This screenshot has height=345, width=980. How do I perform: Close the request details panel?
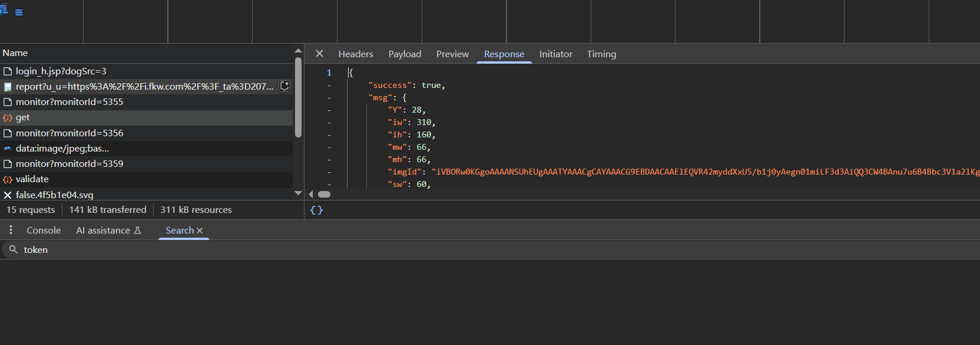point(319,54)
